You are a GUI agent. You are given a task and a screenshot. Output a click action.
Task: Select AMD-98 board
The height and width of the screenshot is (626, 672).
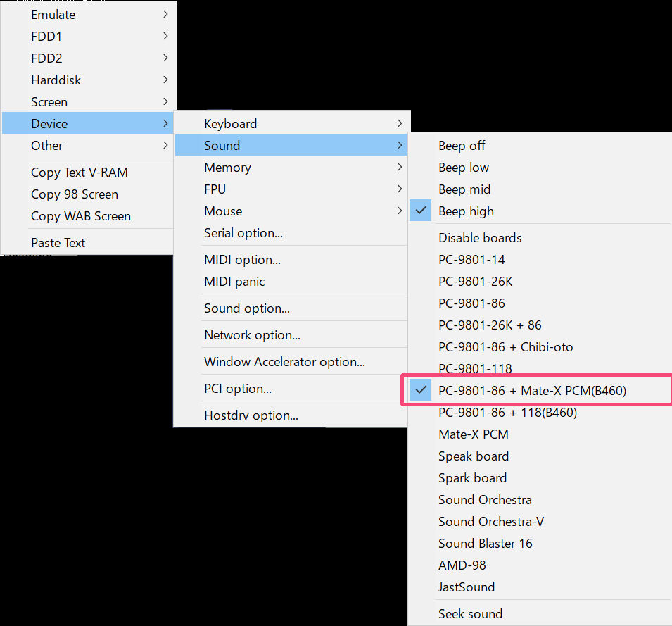(x=540, y=565)
